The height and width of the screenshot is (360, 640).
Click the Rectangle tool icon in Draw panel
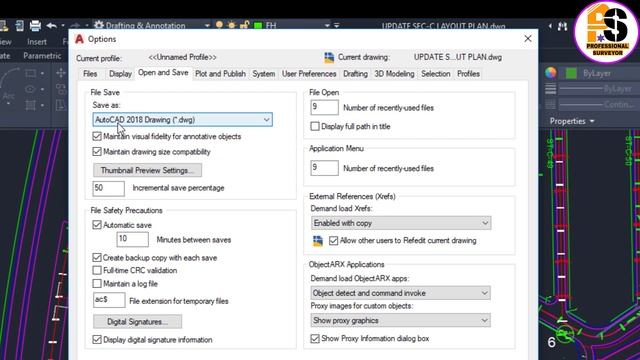[x=30, y=73]
